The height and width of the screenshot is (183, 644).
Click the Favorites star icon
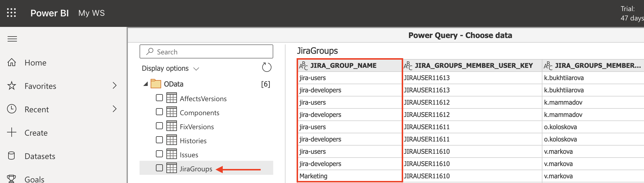(12, 86)
